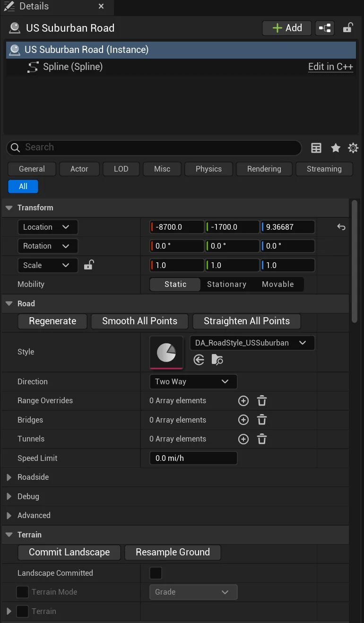Click the US Suburban Road actor icon

pyautogui.click(x=15, y=28)
